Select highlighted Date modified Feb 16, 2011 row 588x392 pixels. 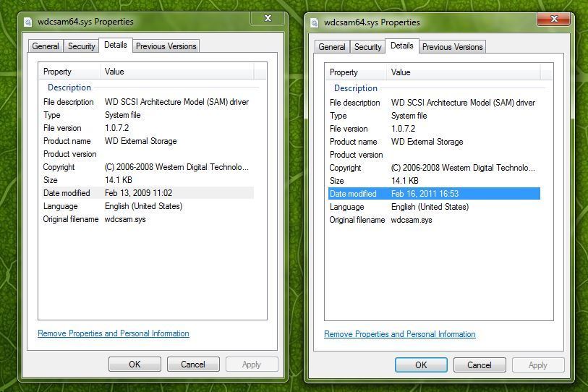click(x=434, y=194)
